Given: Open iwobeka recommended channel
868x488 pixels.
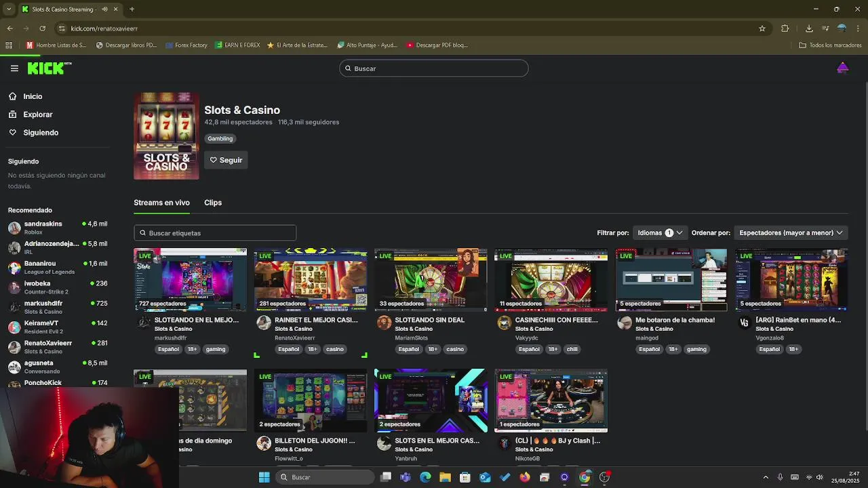Looking at the screenshot, I should [58, 287].
